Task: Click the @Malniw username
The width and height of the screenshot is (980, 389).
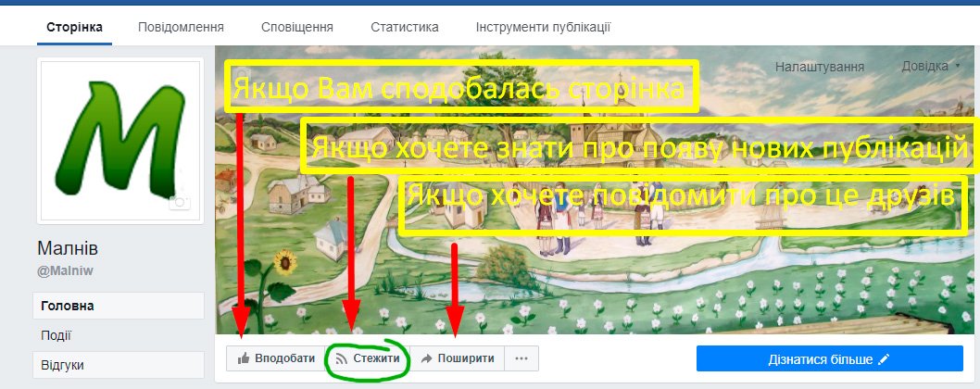Action: click(65, 271)
